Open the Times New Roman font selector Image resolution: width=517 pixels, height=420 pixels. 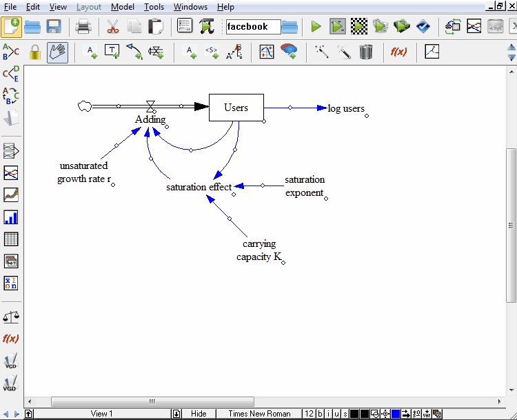[259, 414]
